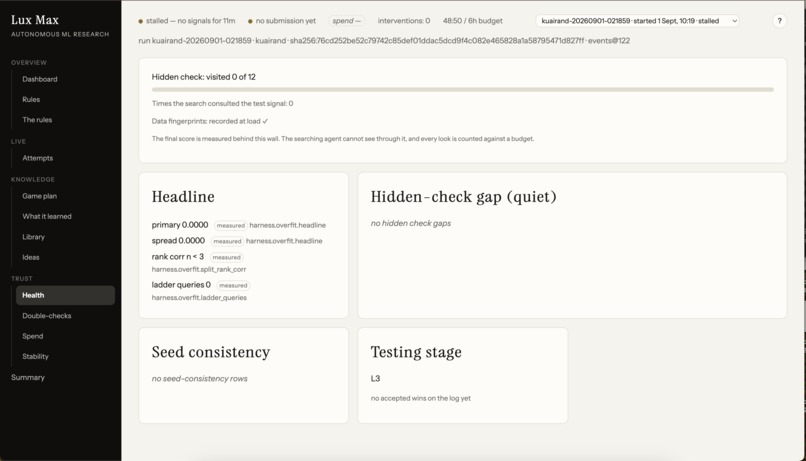Open Game plan page
This screenshot has width=806, height=461.
click(x=40, y=196)
